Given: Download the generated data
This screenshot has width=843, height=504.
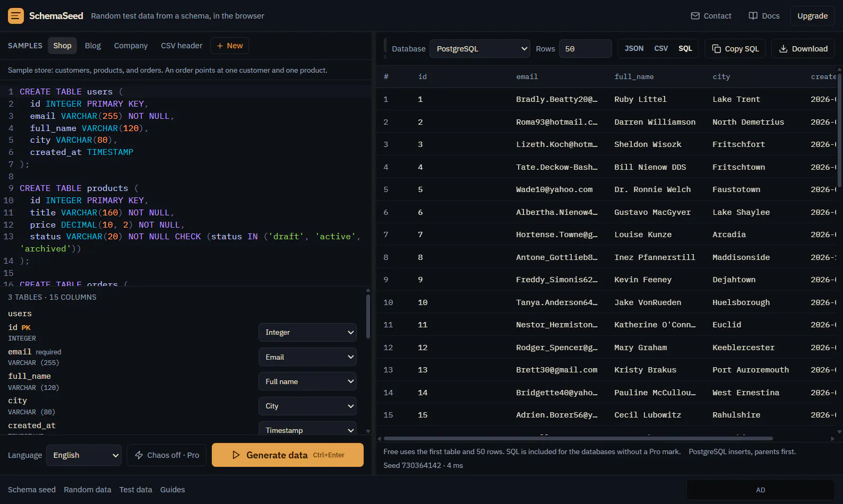Looking at the screenshot, I should coord(803,49).
